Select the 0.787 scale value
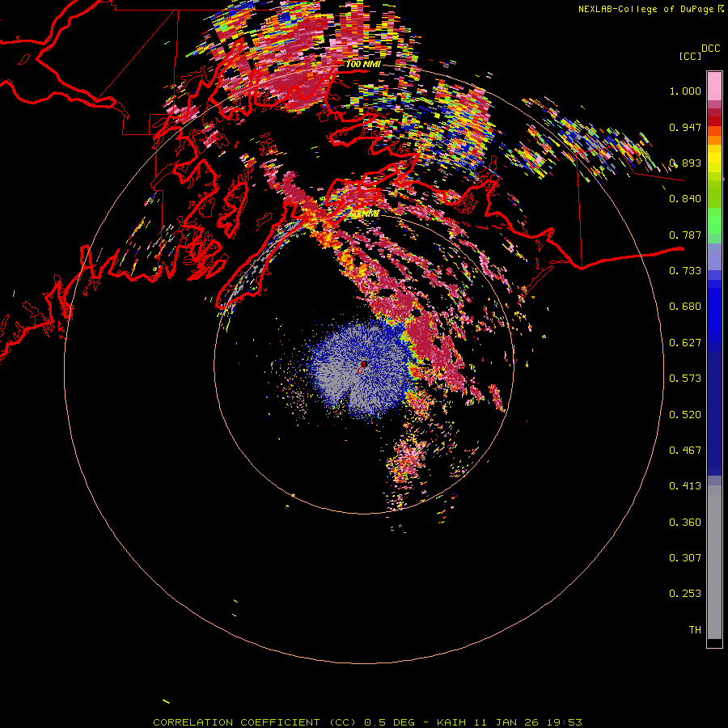 click(685, 235)
